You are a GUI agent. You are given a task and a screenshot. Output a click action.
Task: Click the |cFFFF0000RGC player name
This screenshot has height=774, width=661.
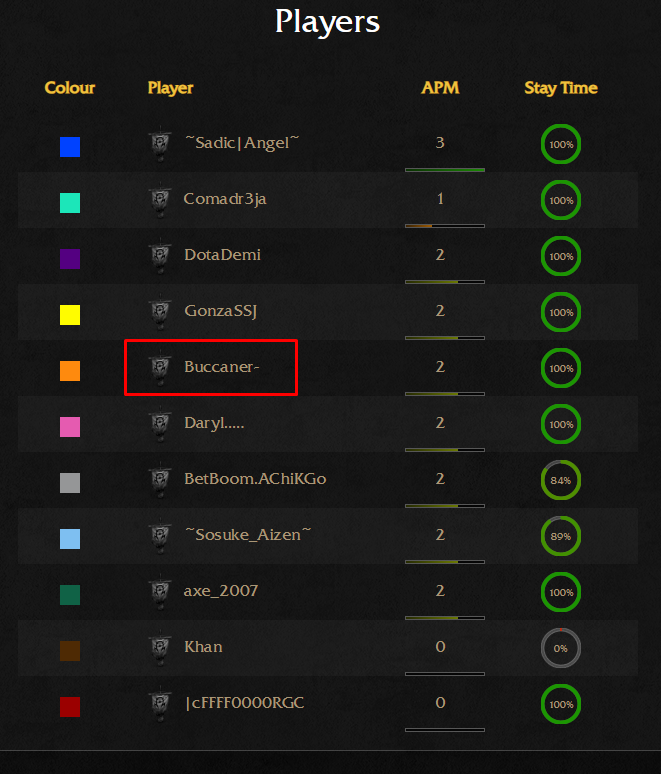(244, 703)
